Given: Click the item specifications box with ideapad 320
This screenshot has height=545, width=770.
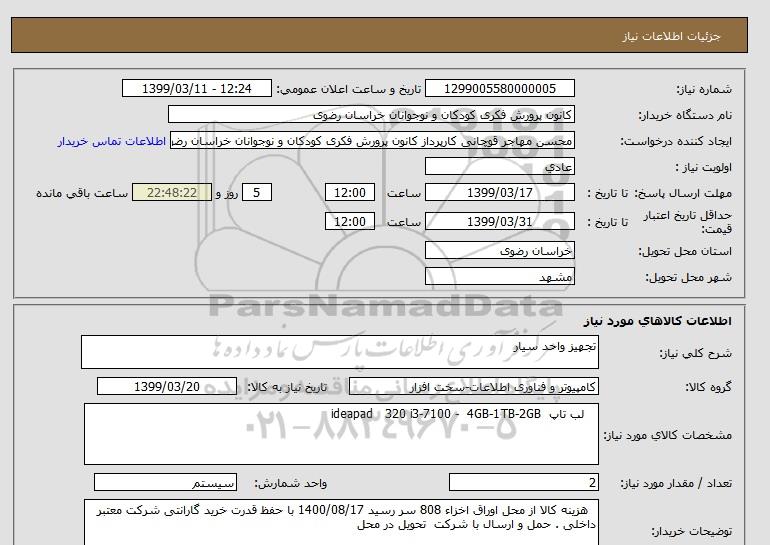Looking at the screenshot, I should [341, 434].
